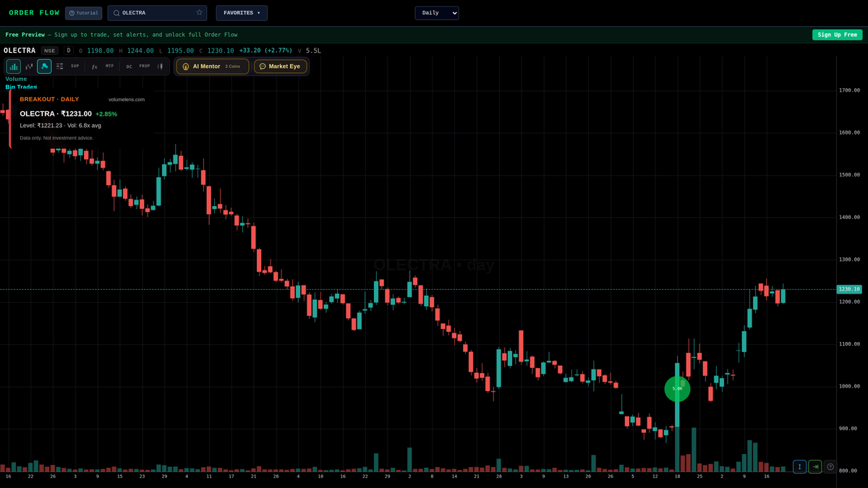The height and width of the screenshot is (488, 868).
Task: Open the D interval selector
Action: 68,50
